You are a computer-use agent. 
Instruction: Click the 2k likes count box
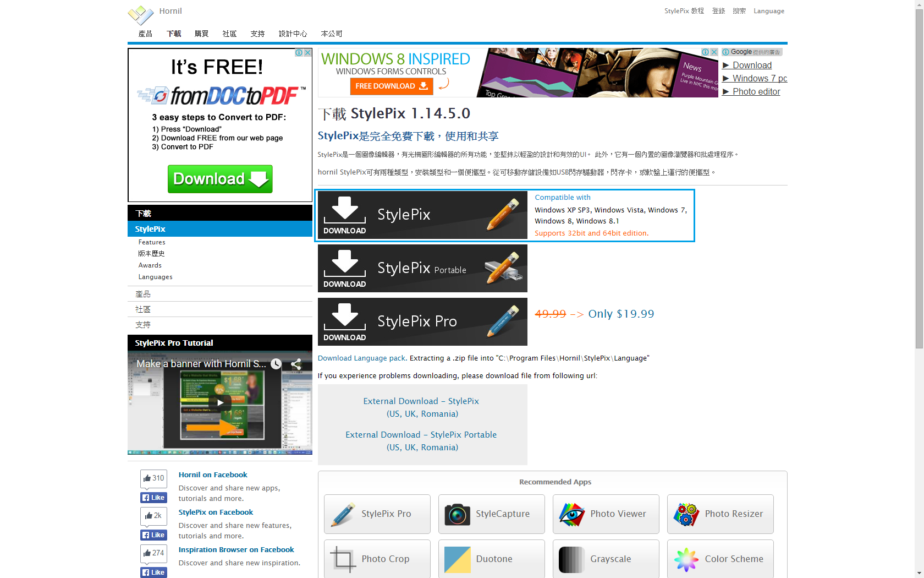click(x=153, y=516)
